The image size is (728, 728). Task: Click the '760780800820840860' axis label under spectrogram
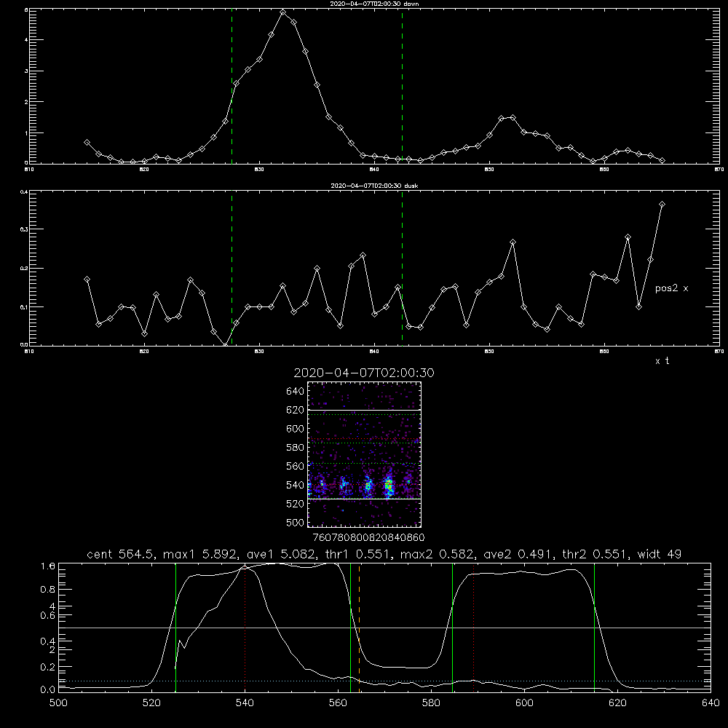(368, 537)
